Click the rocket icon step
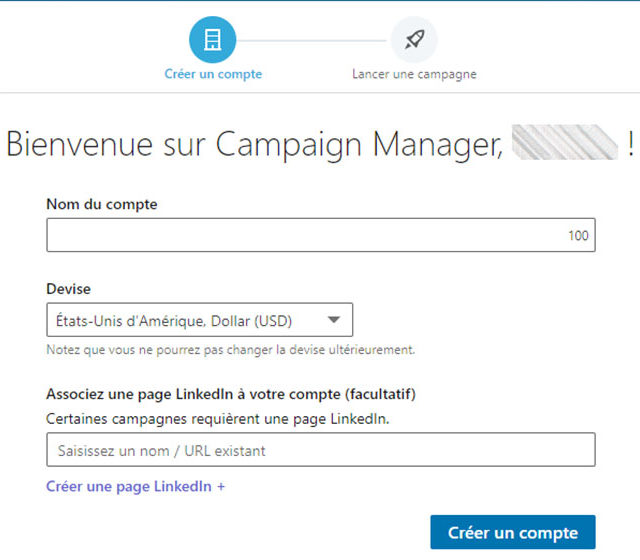Screen dimensions: 640x560 pos(414,40)
